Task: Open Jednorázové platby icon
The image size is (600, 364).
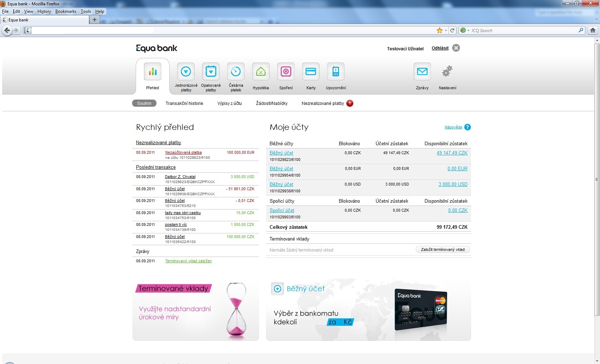Action: (186, 71)
